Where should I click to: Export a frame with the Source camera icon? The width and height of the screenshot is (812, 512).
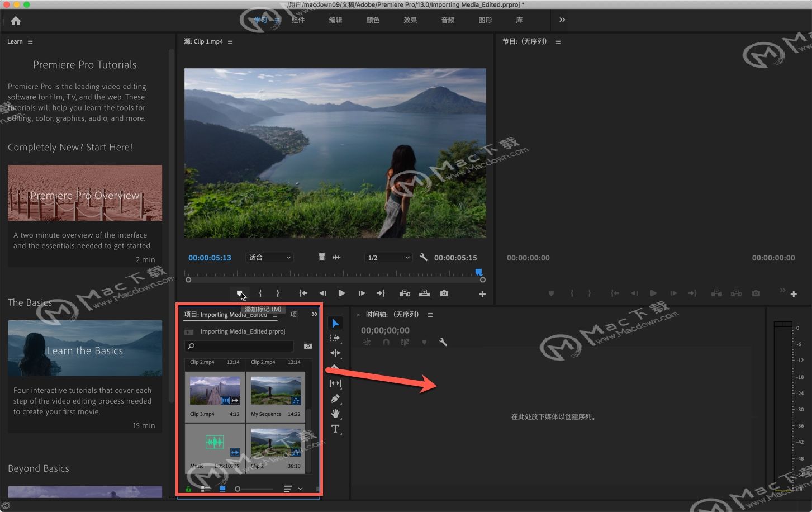[444, 293]
